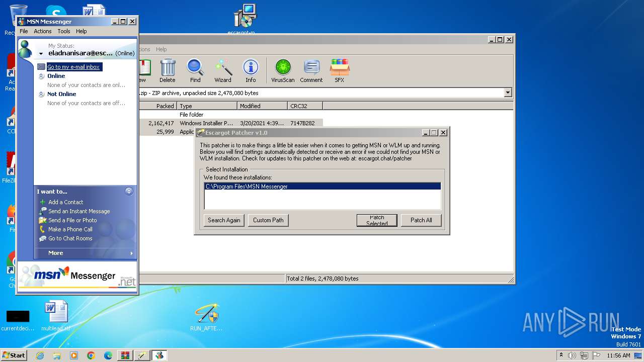Switch to Escargot Patcher taskbar button

(142, 355)
